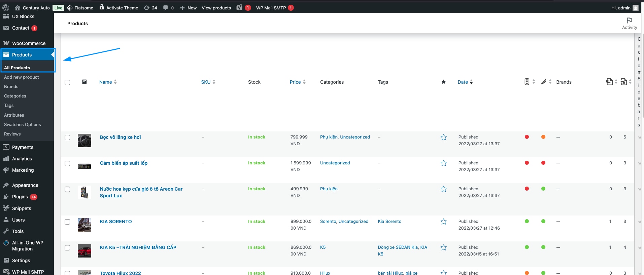Image resolution: width=644 pixels, height=275 pixels.
Task: Toggle featured star for KIA K5
Action: click(444, 247)
